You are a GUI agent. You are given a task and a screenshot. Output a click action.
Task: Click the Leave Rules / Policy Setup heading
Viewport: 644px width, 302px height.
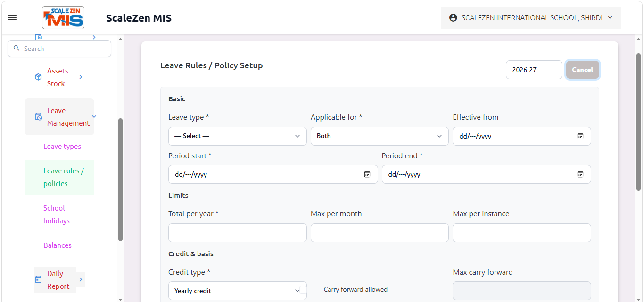click(x=212, y=65)
